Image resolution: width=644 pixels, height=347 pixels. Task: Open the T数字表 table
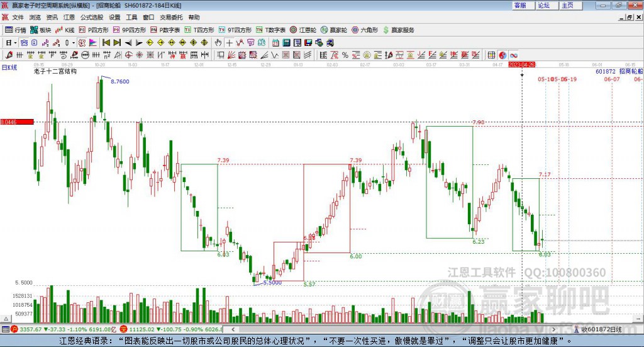tap(270, 30)
